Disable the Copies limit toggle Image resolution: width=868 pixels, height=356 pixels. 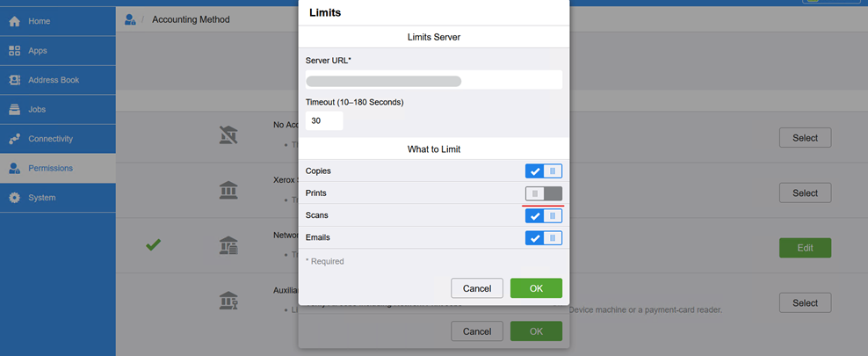543,171
